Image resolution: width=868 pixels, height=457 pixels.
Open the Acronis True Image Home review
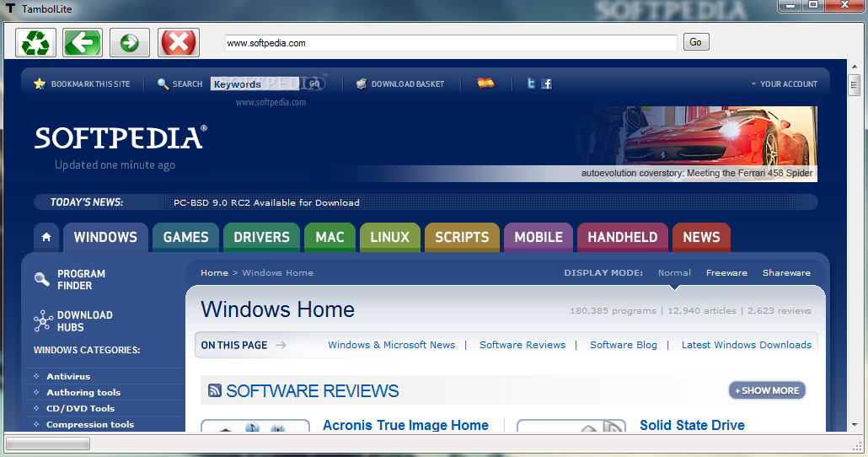[x=405, y=425]
